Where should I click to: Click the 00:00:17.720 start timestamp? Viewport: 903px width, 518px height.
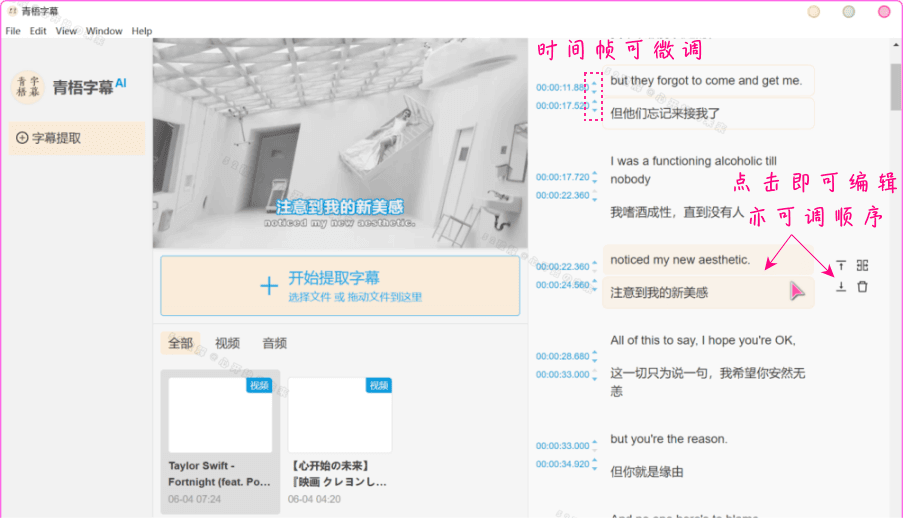(563, 177)
